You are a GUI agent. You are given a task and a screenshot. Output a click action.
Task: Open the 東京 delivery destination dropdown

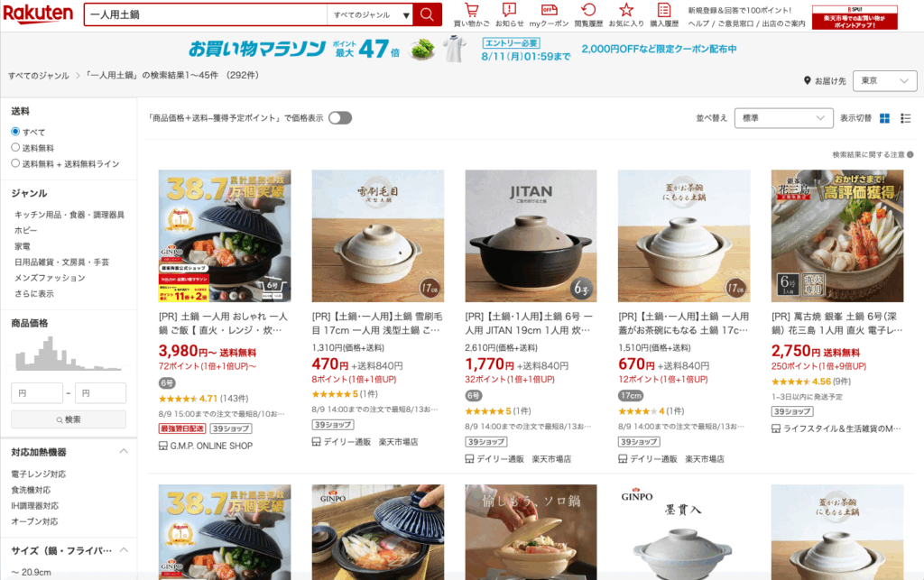click(884, 80)
